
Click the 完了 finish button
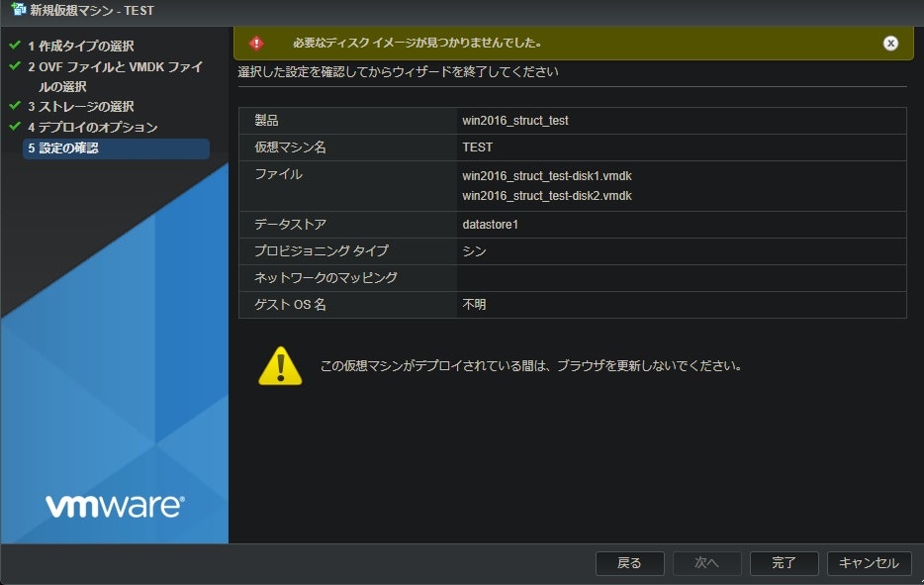(x=784, y=563)
